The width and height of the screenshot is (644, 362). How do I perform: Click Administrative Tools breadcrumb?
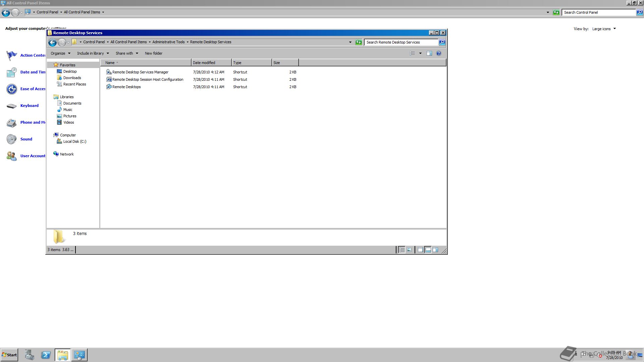pyautogui.click(x=168, y=42)
